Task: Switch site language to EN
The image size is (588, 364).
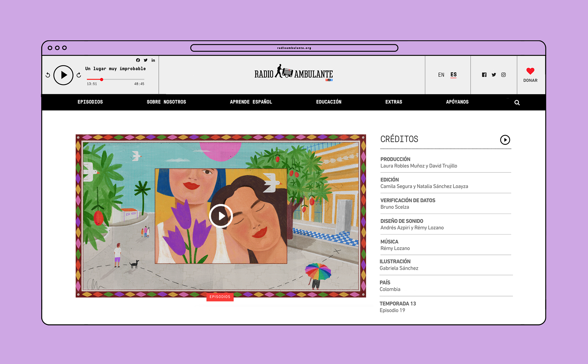Action: point(441,75)
